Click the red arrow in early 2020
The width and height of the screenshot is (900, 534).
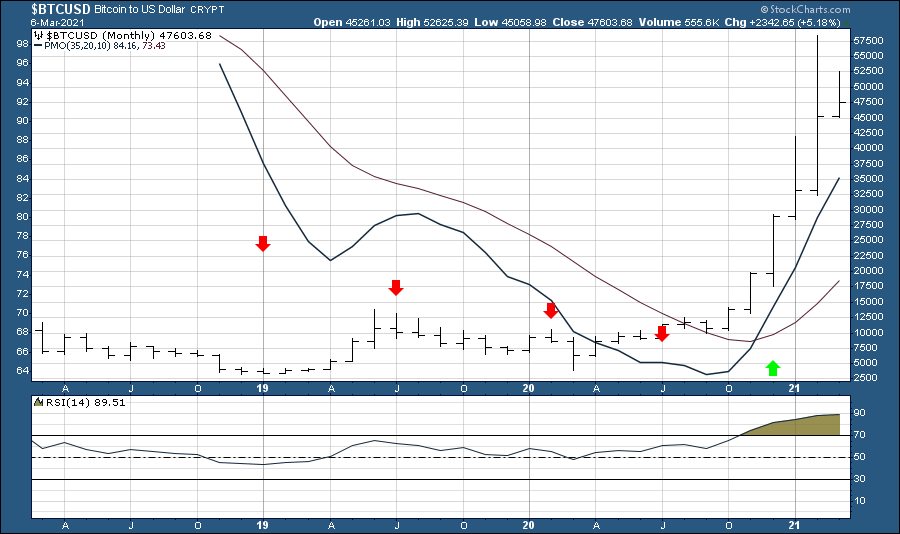[x=550, y=310]
